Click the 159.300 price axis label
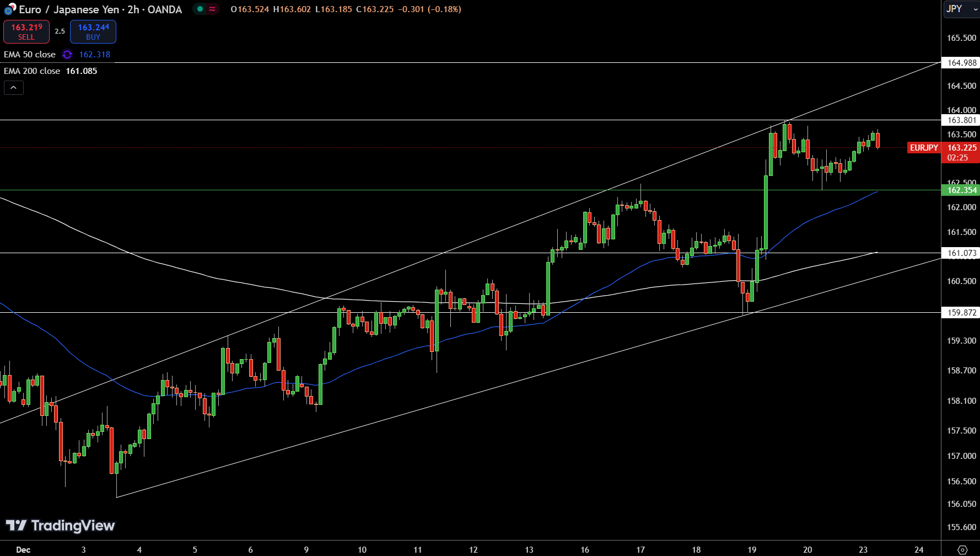The width and height of the screenshot is (980, 556). pos(961,341)
